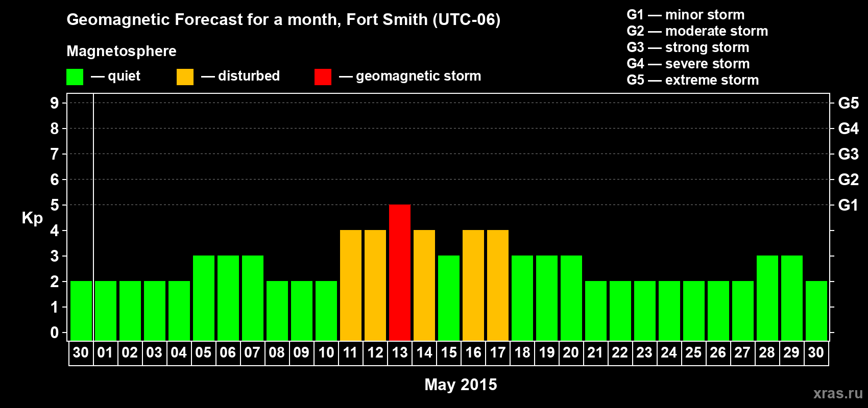Click the orange disturbed legend swatch
Screen dimensions: 868x408
pyautogui.click(x=185, y=77)
